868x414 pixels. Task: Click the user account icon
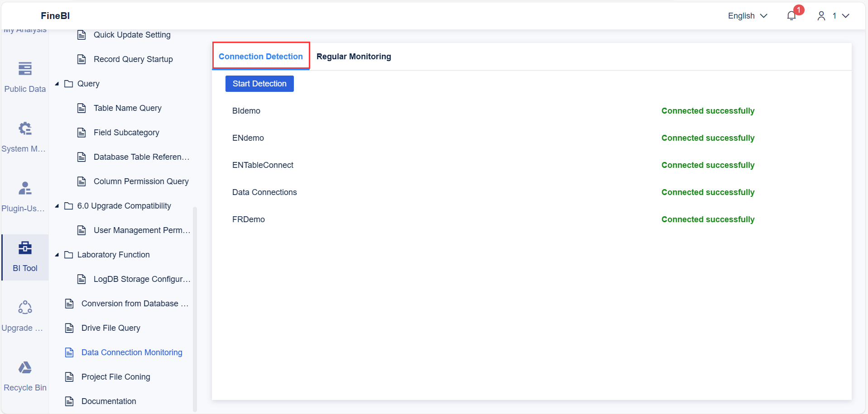pyautogui.click(x=821, y=15)
